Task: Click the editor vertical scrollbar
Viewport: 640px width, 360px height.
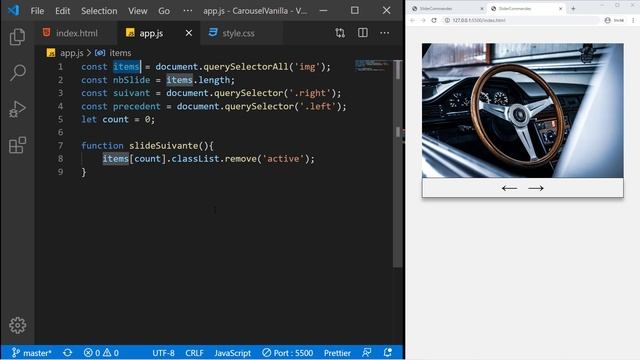Action: (x=398, y=164)
